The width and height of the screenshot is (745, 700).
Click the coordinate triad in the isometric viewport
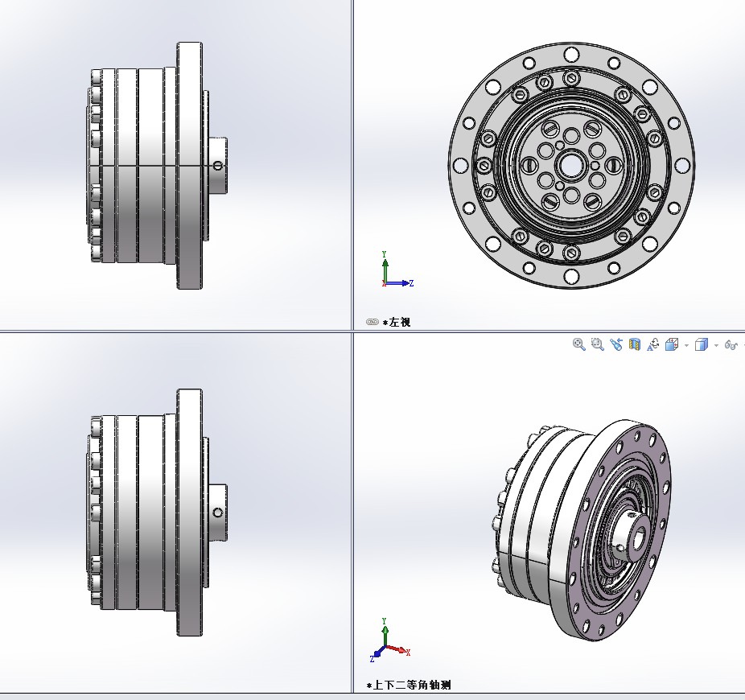tap(389, 640)
